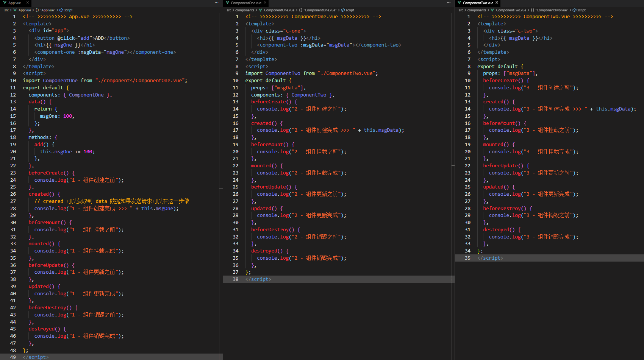Click the "3 - 组件销毁完成" log string

click(x=548, y=237)
